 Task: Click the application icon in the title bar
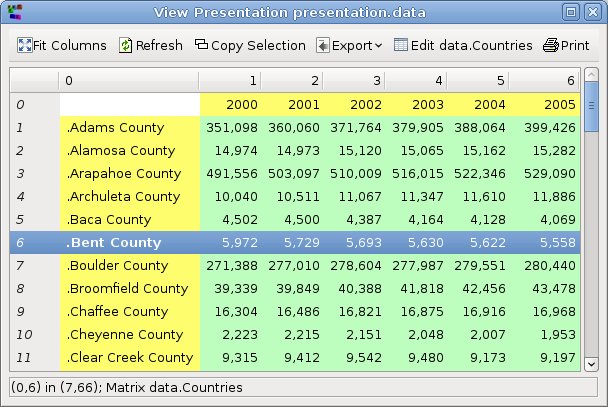coord(15,12)
